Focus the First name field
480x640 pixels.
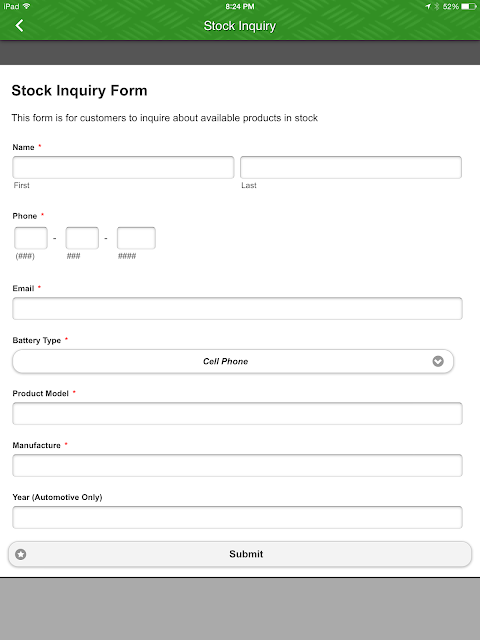[x=123, y=167]
